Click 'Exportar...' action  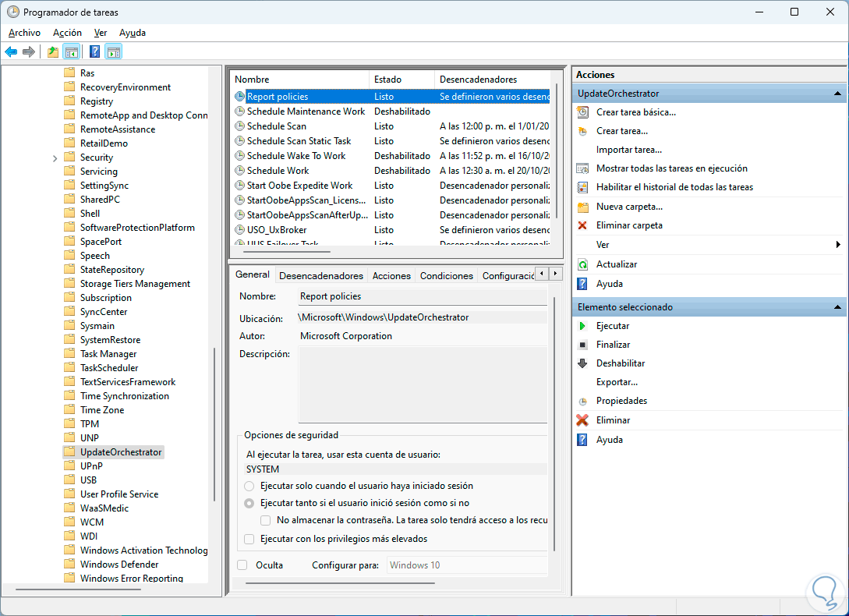617,382
